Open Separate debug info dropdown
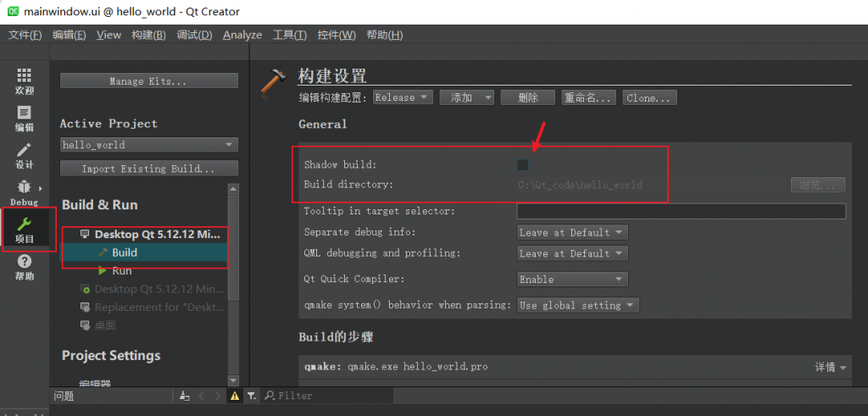Screen dimensions: 868x416 (572, 232)
